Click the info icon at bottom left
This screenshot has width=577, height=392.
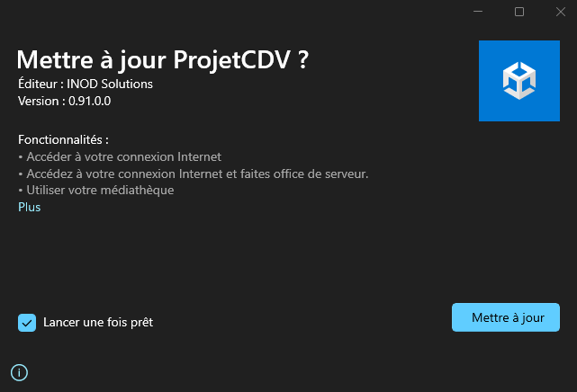tap(20, 372)
